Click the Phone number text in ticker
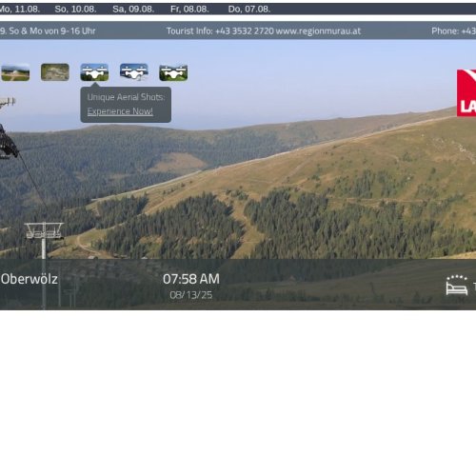The width and height of the screenshot is (476, 476). [x=454, y=31]
